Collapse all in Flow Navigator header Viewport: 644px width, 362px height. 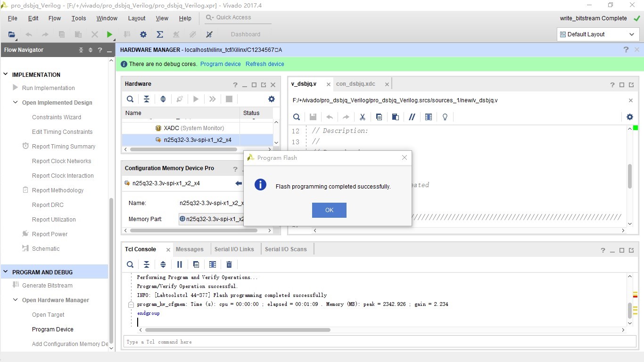coord(81,50)
